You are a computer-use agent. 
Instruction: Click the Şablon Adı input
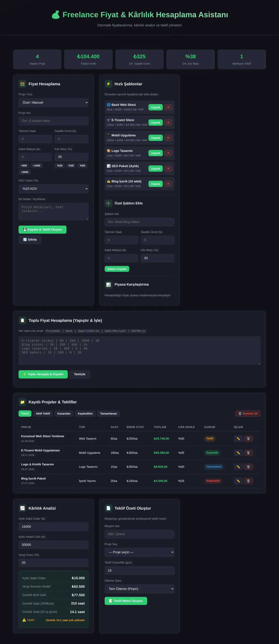(139, 222)
